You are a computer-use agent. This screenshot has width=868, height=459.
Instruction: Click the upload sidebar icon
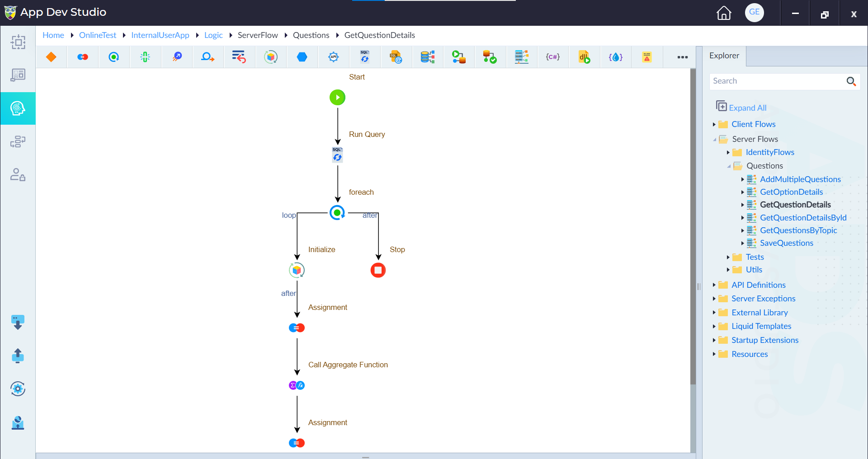18,356
